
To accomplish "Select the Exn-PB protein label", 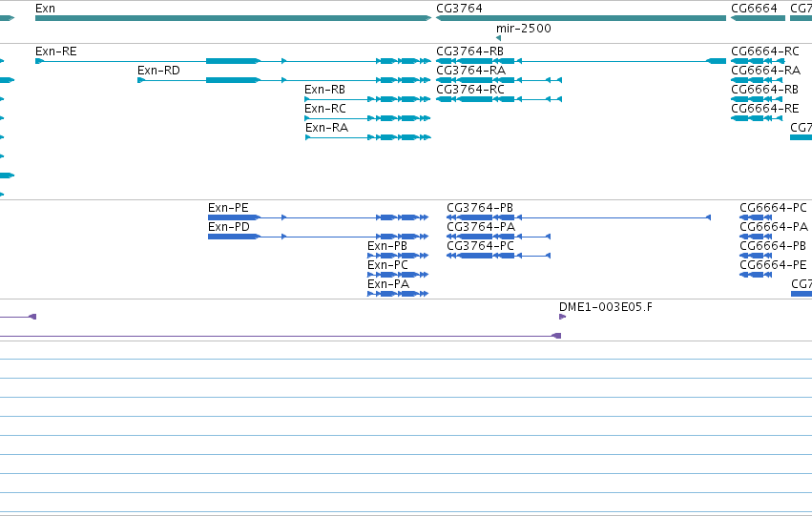I will (387, 246).
